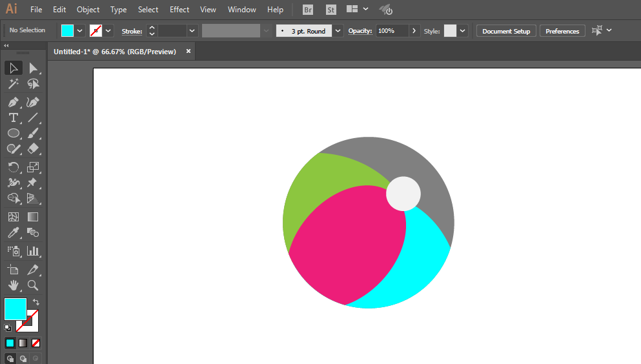This screenshot has width=641, height=364.
Task: Open the graphic Style dropdown
Action: [462, 30]
